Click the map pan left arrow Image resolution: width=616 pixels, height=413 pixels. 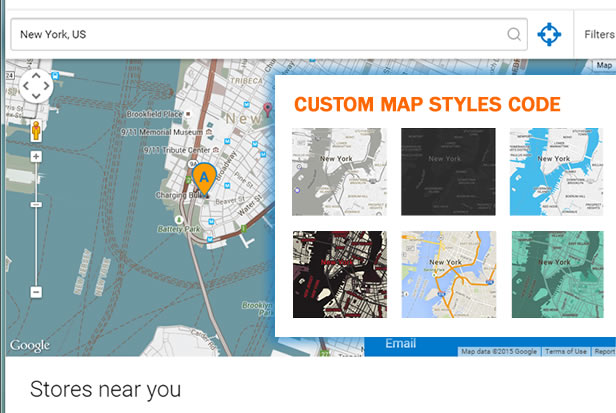26,86
